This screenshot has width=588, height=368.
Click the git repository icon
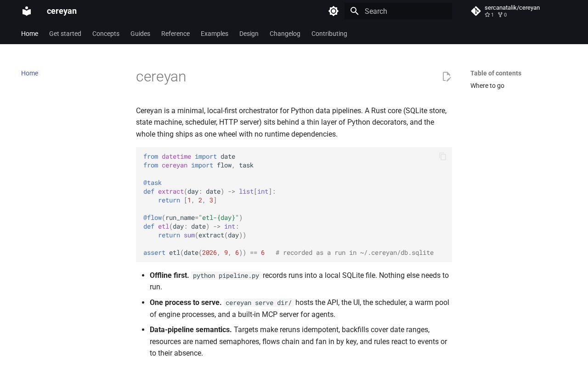click(x=476, y=11)
